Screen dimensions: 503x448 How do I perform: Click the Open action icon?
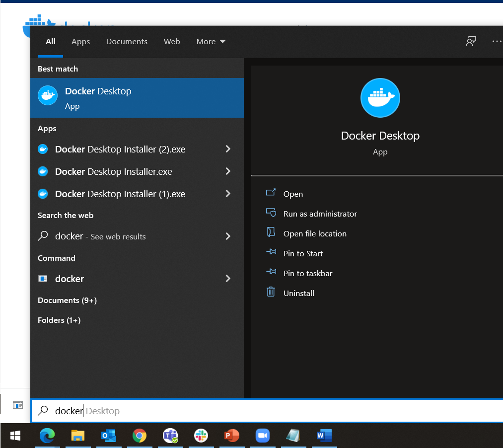pos(271,192)
